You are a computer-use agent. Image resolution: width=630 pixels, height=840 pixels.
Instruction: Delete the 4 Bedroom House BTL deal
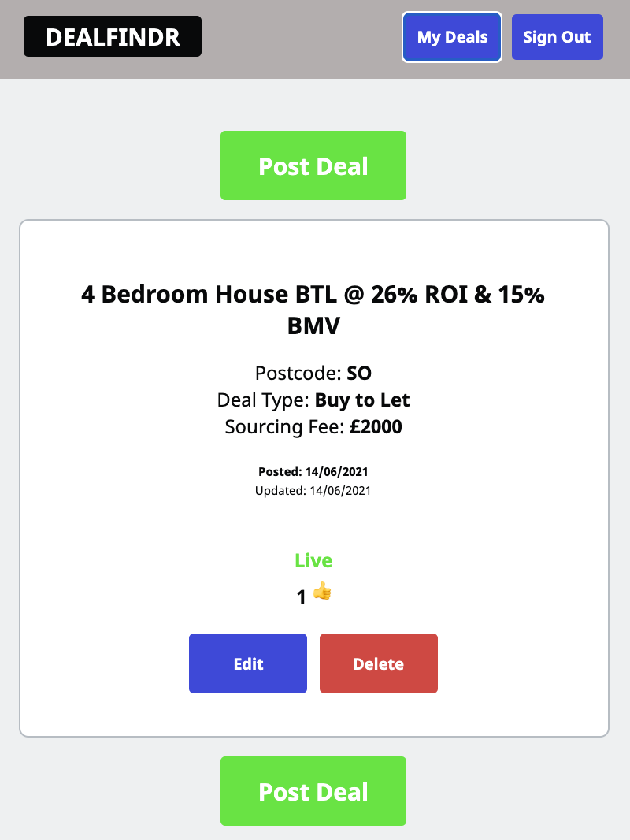pyautogui.click(x=378, y=663)
